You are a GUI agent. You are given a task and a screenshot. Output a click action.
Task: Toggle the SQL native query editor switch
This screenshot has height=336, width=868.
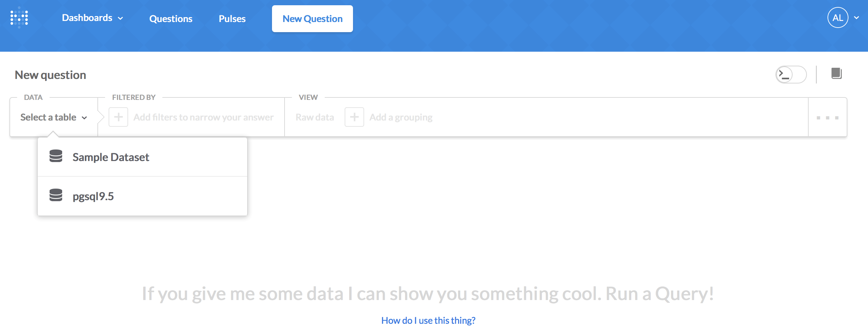[x=791, y=74]
